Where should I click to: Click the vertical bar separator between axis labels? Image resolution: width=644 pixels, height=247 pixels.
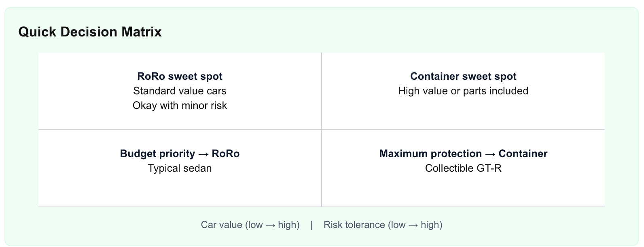(x=311, y=225)
